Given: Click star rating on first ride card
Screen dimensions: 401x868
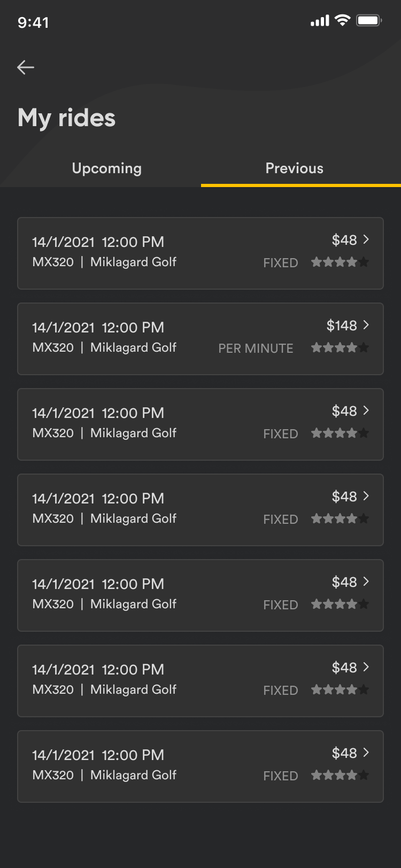Looking at the screenshot, I should click(x=340, y=262).
